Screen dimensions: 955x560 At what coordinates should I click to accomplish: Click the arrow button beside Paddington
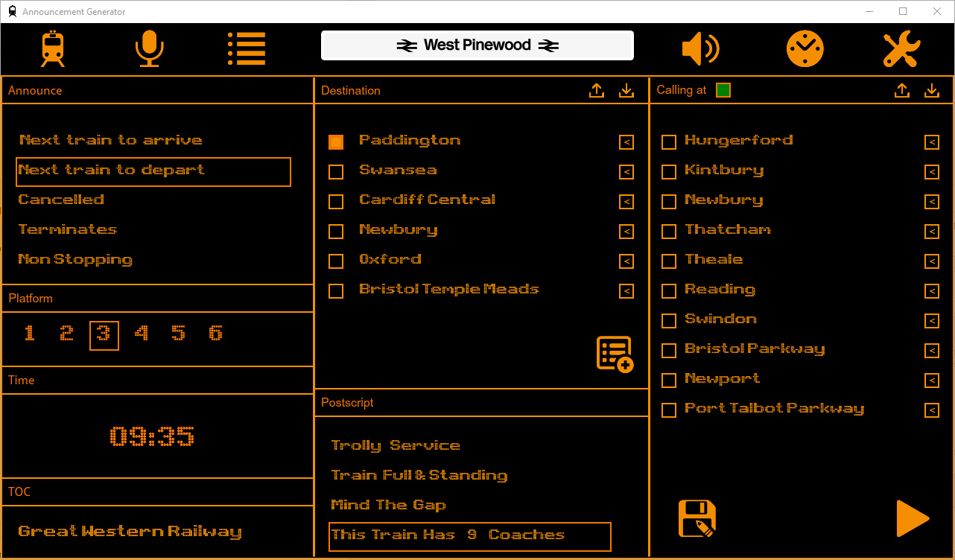tap(626, 142)
